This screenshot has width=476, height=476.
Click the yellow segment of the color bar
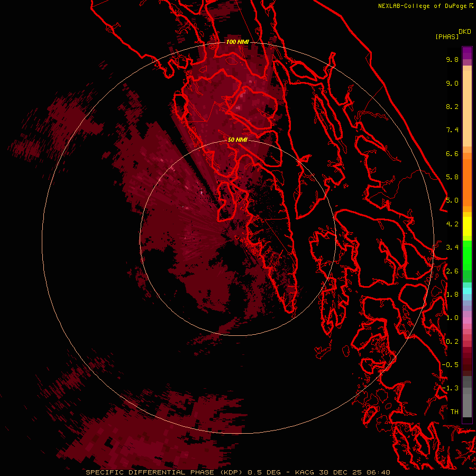[467, 226]
